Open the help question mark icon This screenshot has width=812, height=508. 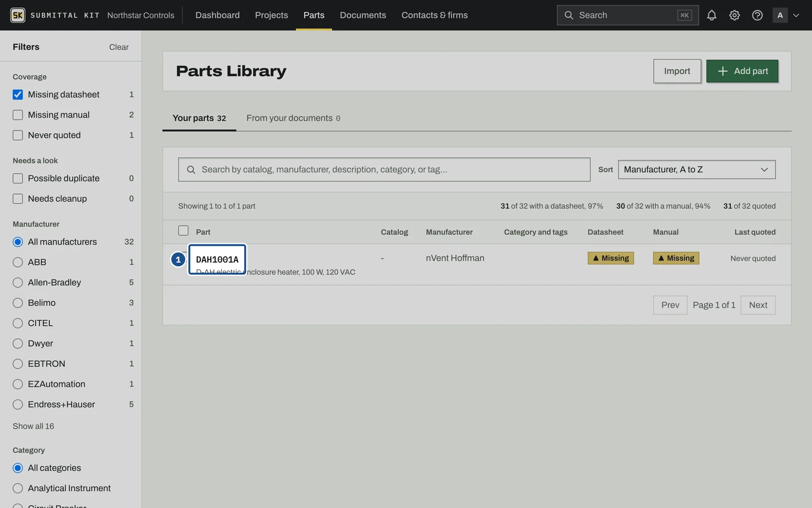tap(757, 15)
